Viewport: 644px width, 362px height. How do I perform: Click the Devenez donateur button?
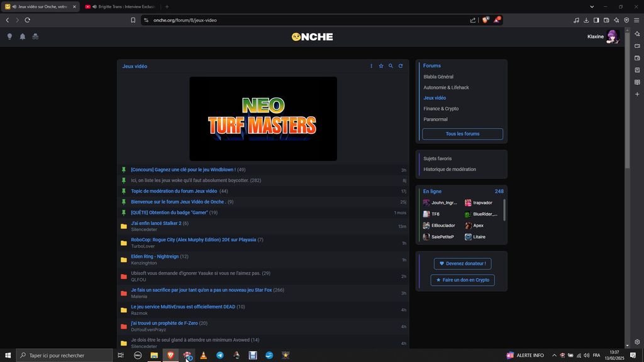coord(462,263)
